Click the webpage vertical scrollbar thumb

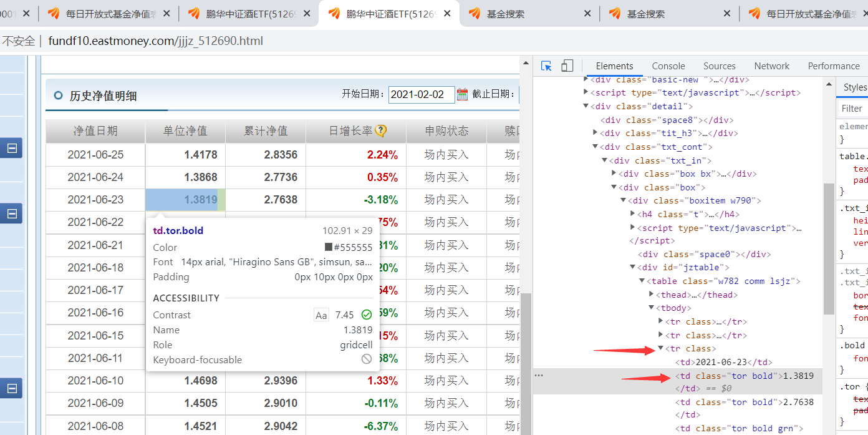tap(526, 363)
